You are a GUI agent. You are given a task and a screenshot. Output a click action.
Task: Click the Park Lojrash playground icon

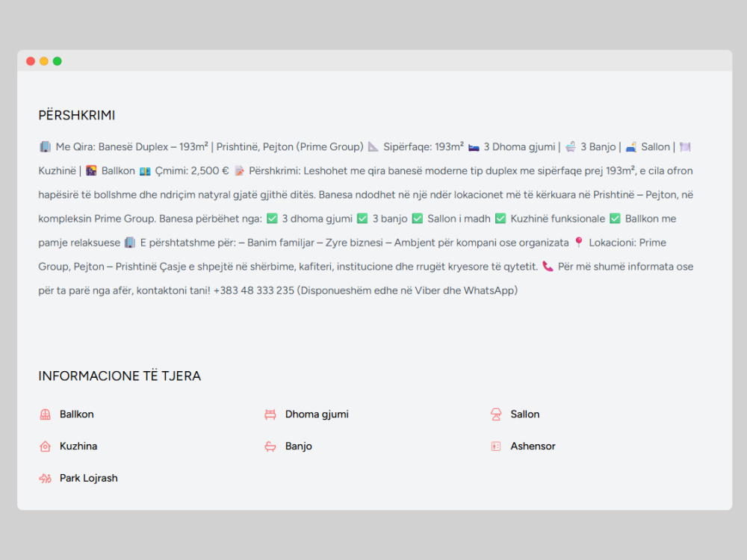coord(45,478)
